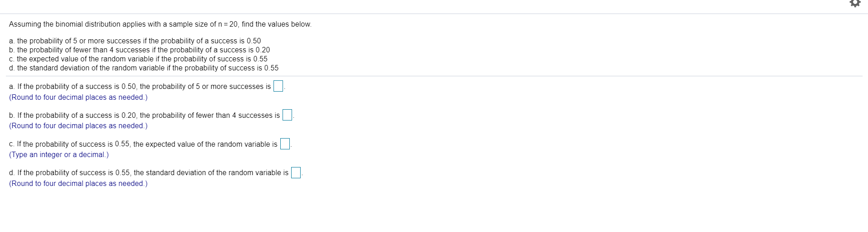Click the 'Assuming the binomial distribution' intro sentence

tap(160, 24)
